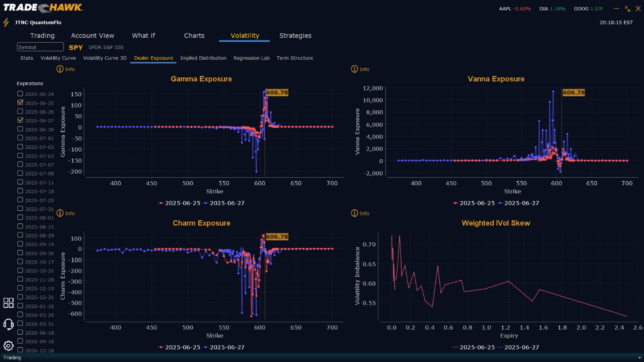Toggle 2025-06-25 series in Charm Exposure legend
The width and height of the screenshot is (644, 362).
(x=179, y=347)
